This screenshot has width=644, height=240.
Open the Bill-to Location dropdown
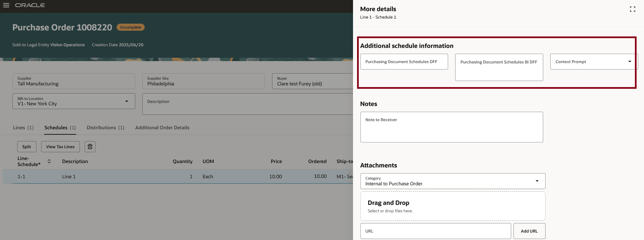tap(126, 101)
